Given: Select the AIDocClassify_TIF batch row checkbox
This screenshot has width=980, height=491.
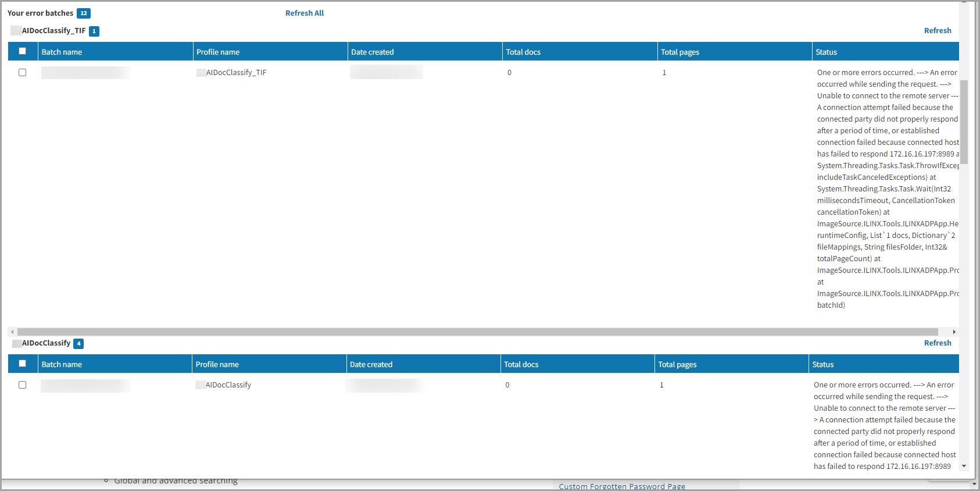Looking at the screenshot, I should (x=23, y=73).
